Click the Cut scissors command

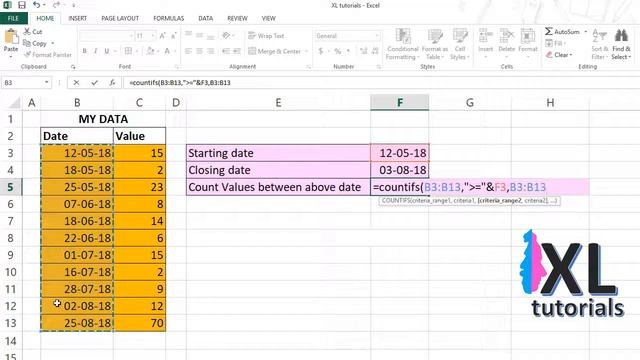click(x=33, y=31)
